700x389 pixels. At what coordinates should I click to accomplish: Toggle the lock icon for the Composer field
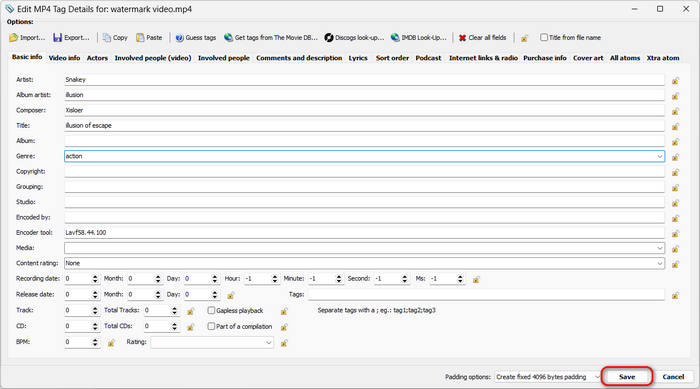675,111
